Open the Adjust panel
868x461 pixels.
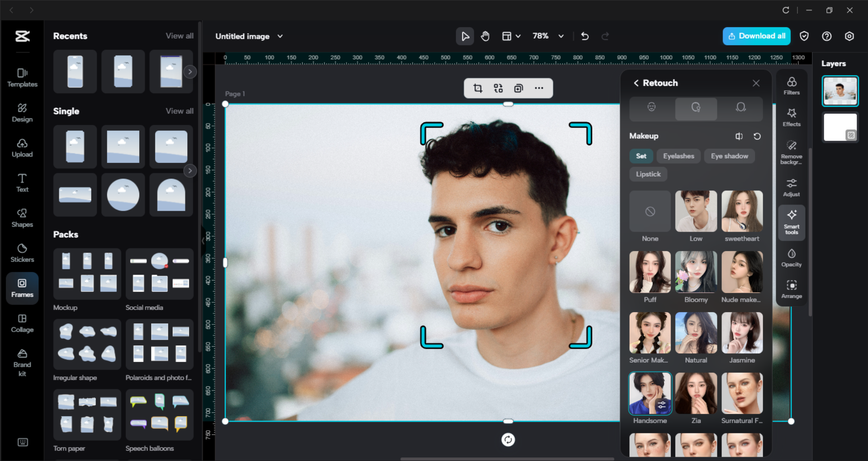tap(791, 187)
